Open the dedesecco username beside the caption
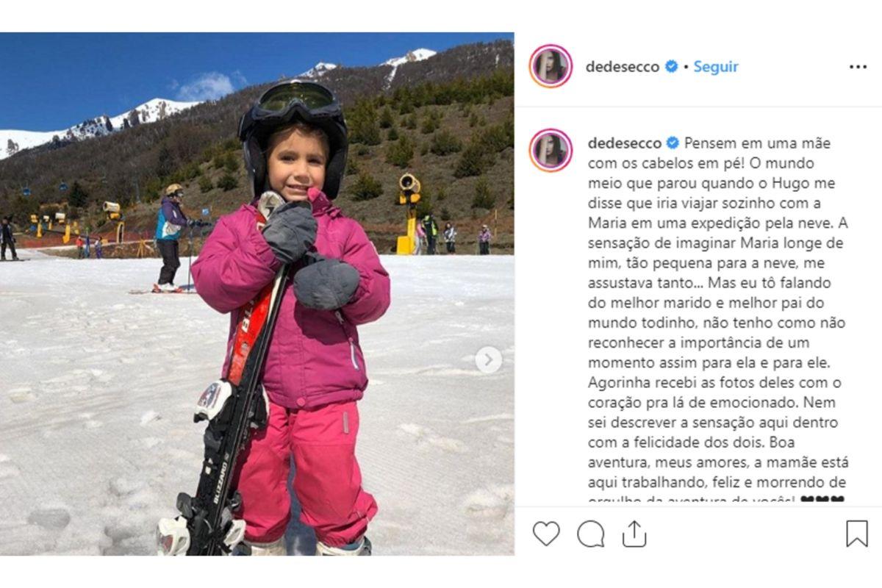The image size is (882, 588). pos(625,143)
